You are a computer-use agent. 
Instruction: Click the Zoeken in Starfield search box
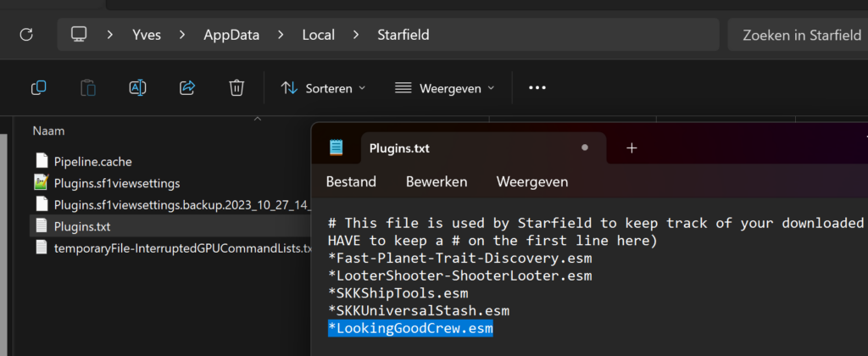tap(798, 35)
